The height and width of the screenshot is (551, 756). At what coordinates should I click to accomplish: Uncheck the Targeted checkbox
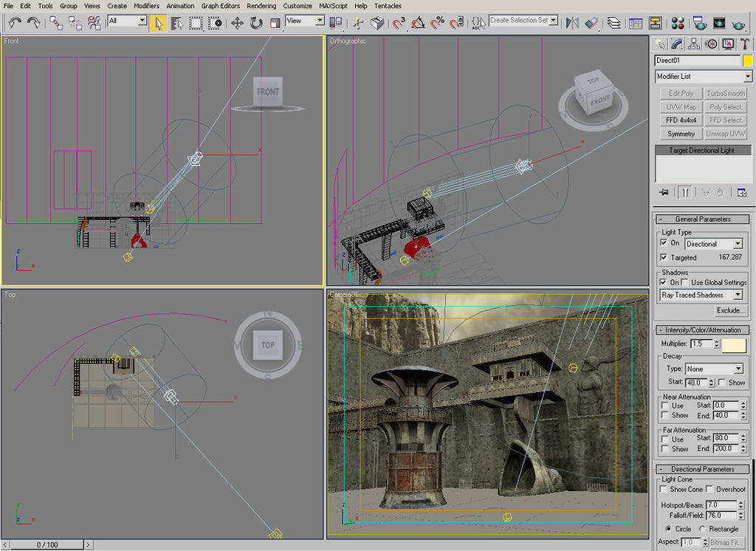664,258
